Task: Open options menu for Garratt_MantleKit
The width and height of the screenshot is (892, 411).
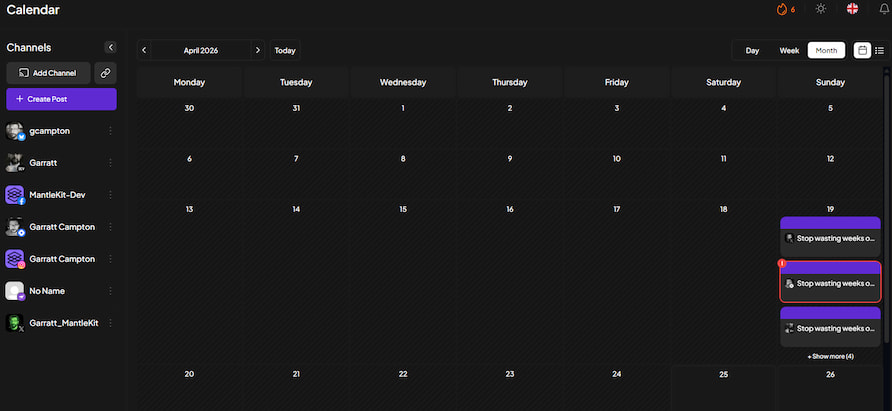Action: tap(110, 323)
